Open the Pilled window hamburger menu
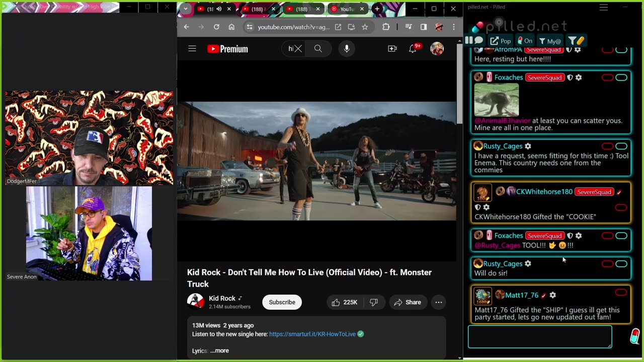The image size is (644, 362). 604,7
